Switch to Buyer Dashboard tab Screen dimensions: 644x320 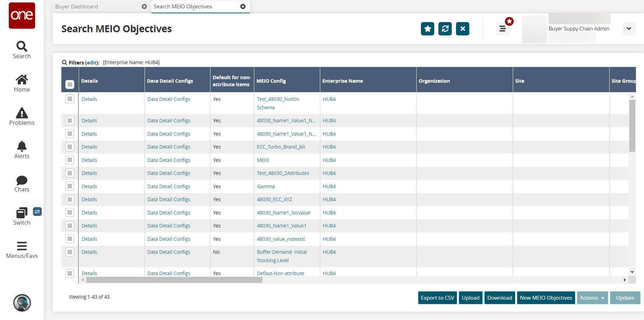[77, 7]
